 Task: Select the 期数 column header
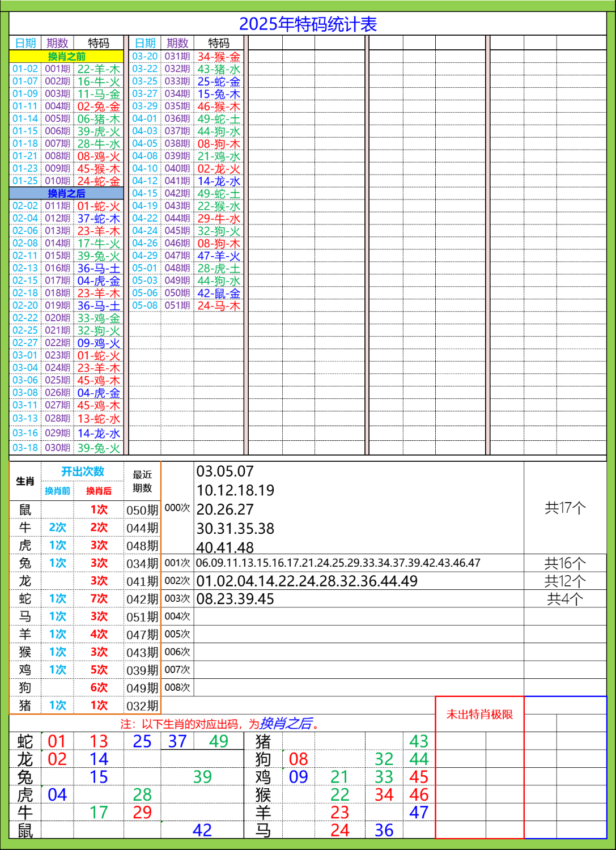tap(60, 41)
